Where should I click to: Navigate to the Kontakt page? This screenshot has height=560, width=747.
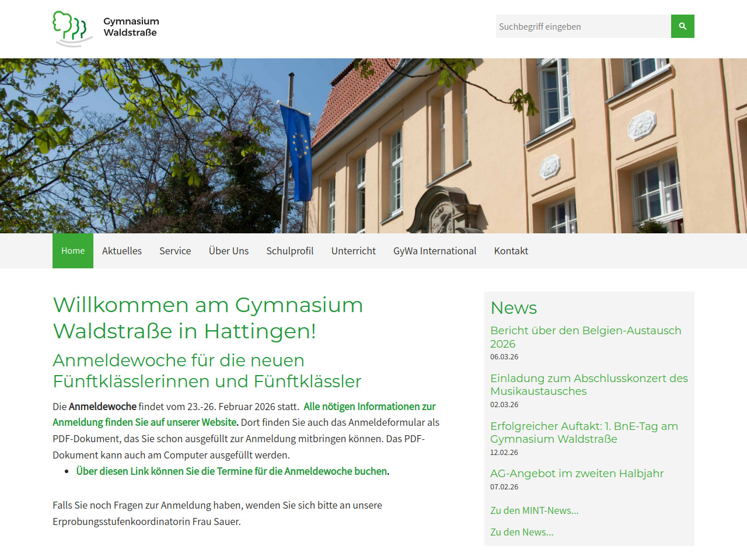(x=511, y=251)
